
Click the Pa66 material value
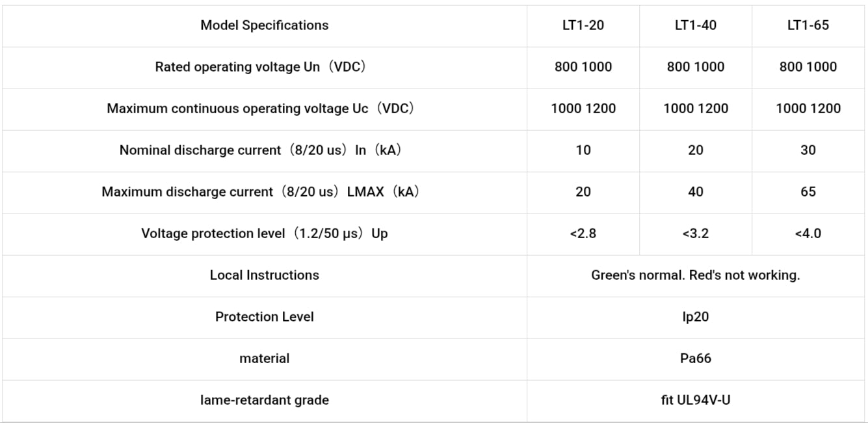click(695, 359)
